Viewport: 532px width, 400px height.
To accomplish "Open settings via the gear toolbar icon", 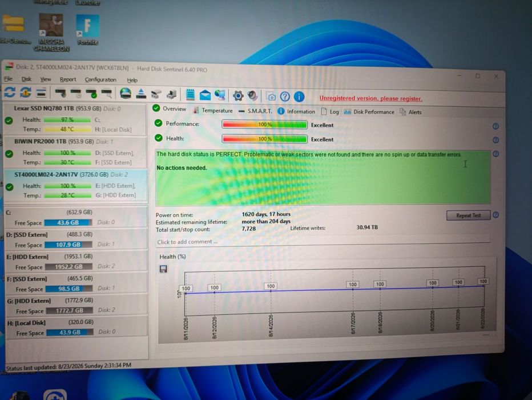I will tap(238, 96).
